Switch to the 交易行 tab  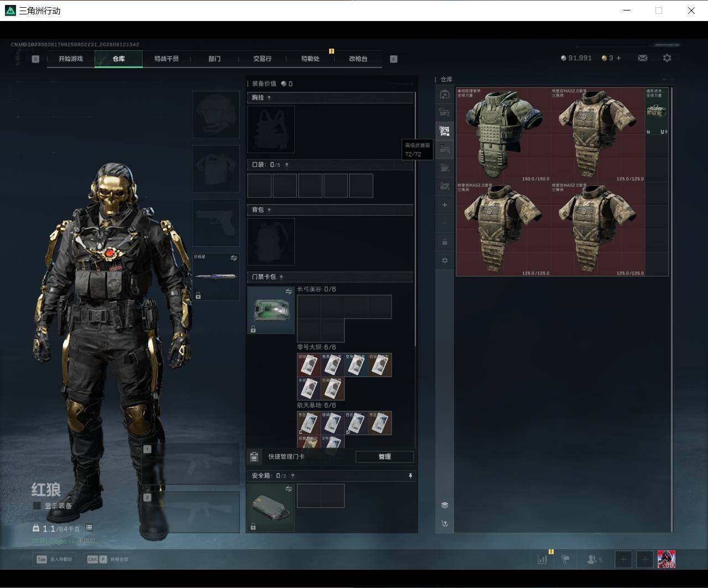(x=262, y=59)
